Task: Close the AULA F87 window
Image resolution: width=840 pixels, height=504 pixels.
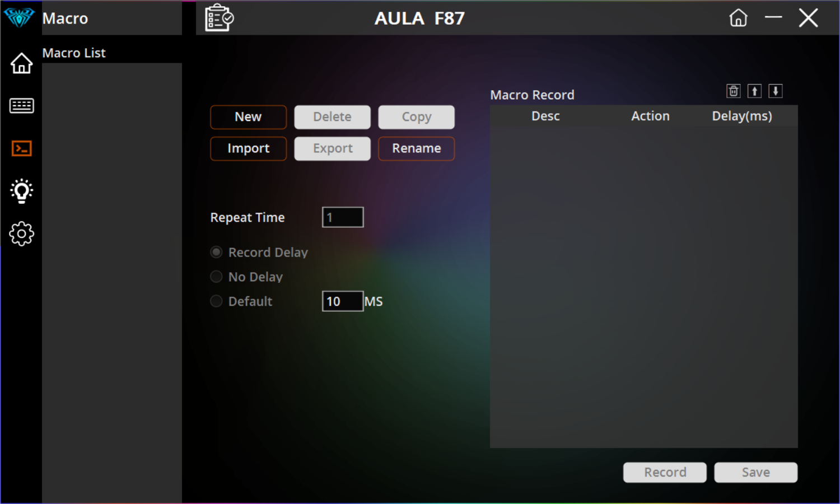Action: [x=808, y=18]
